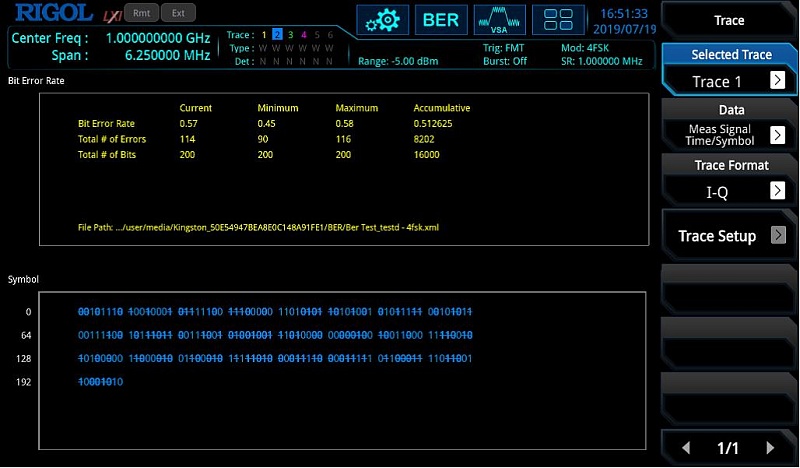Expand the Trace Format I-Q arrow
800x468 pixels.
click(777, 190)
